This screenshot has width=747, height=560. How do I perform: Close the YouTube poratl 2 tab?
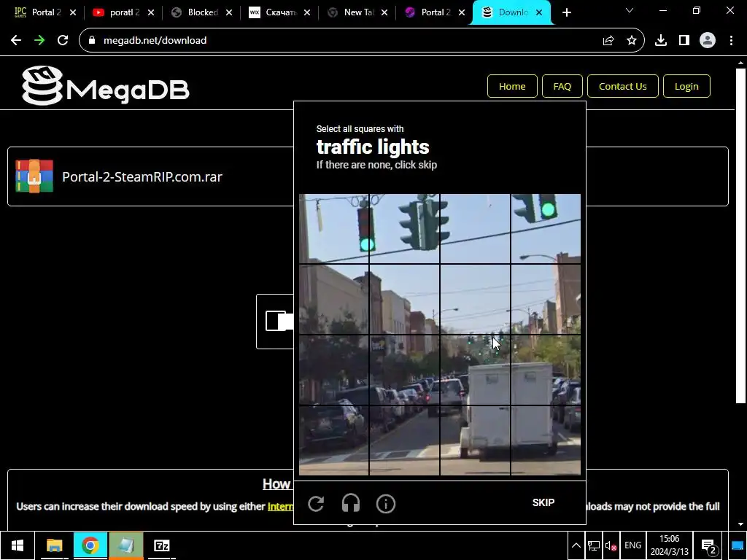151,12
